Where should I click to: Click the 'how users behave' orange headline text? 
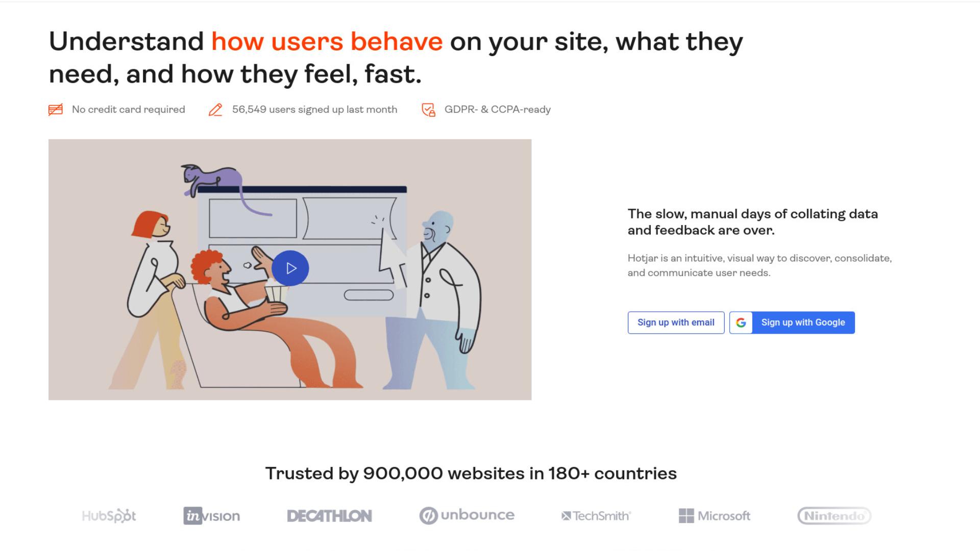(327, 41)
